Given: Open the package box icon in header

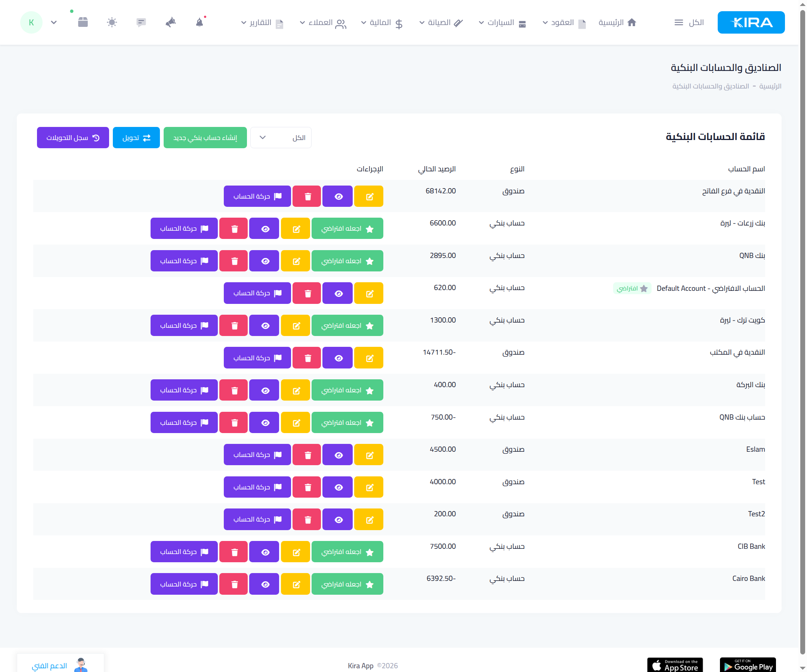Looking at the screenshot, I should (x=83, y=22).
